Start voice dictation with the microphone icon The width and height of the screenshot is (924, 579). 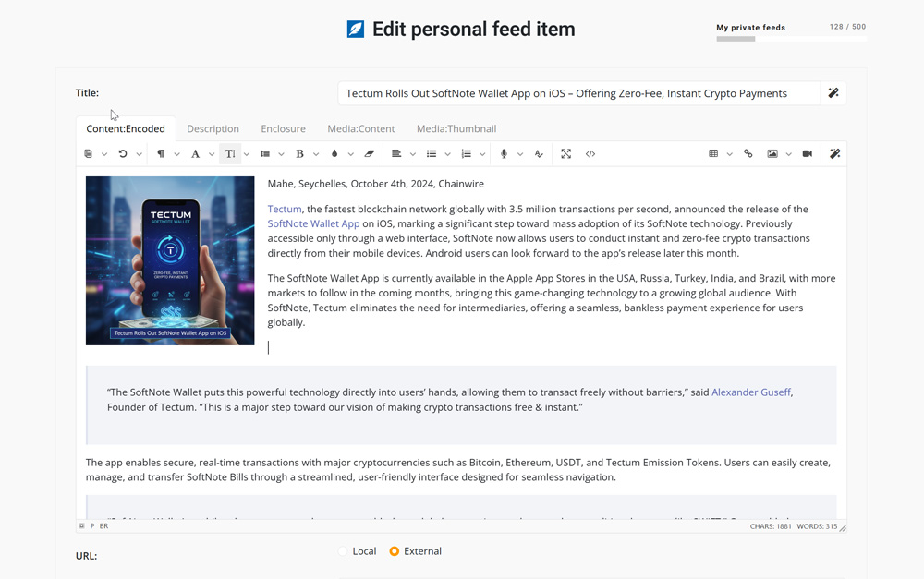[504, 154]
